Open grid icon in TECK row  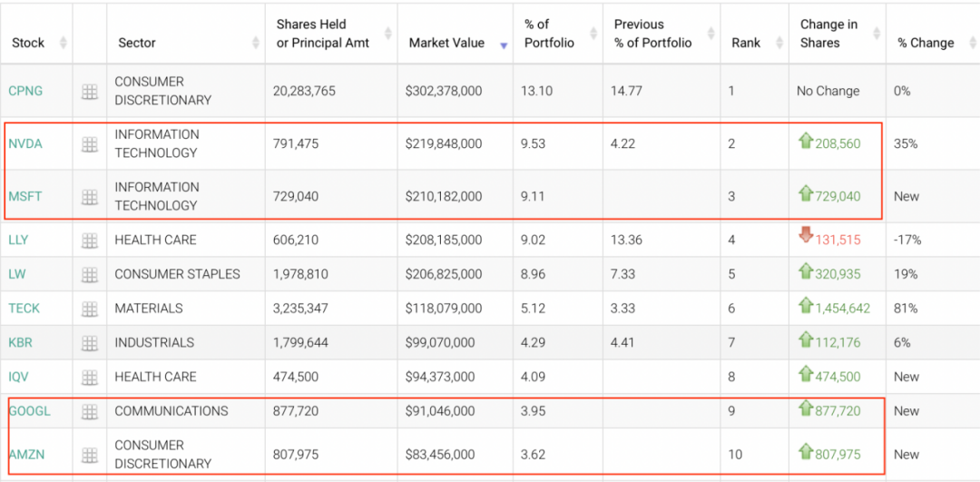point(90,309)
